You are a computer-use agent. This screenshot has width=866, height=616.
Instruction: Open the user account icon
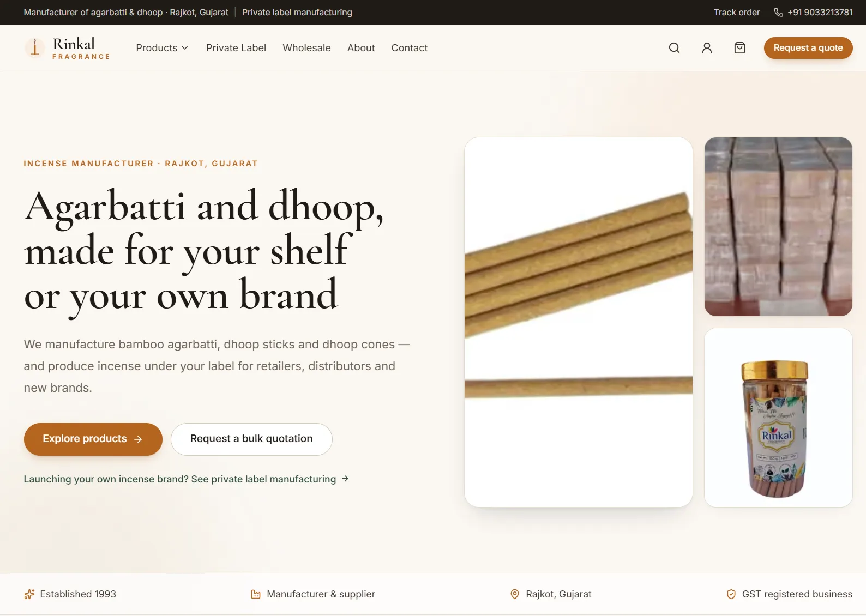707,48
